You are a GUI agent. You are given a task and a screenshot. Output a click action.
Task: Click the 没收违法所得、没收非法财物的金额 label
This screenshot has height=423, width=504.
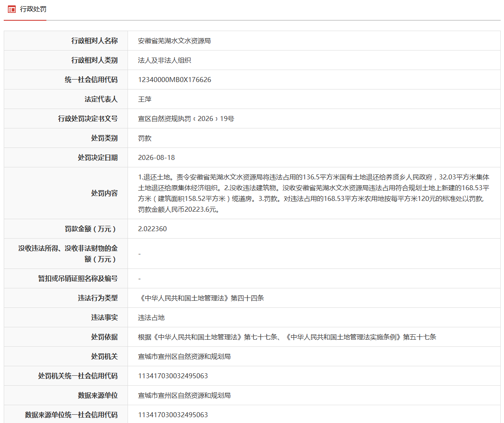coord(68,254)
